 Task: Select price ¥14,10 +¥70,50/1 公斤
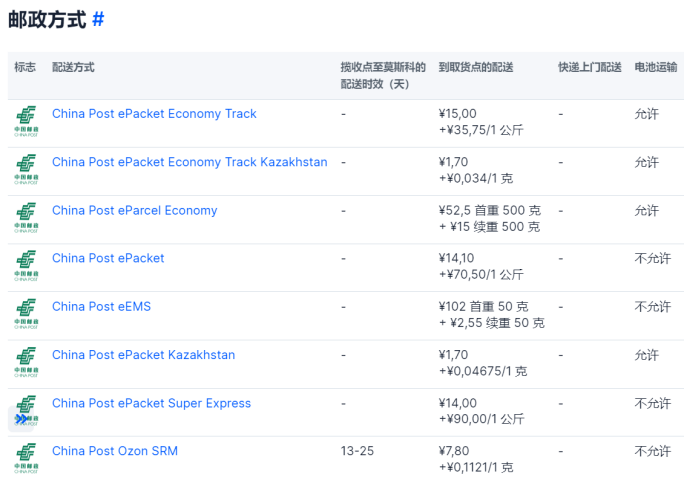[x=481, y=266]
